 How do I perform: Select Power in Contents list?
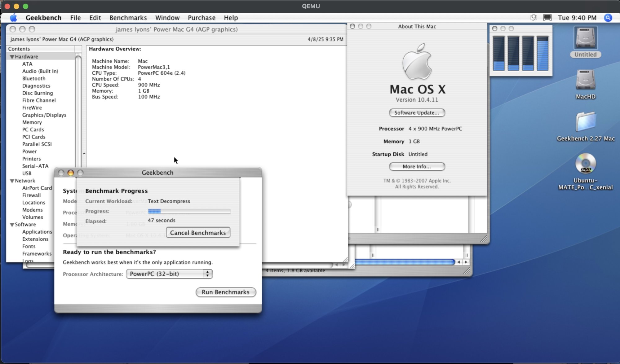(29, 151)
